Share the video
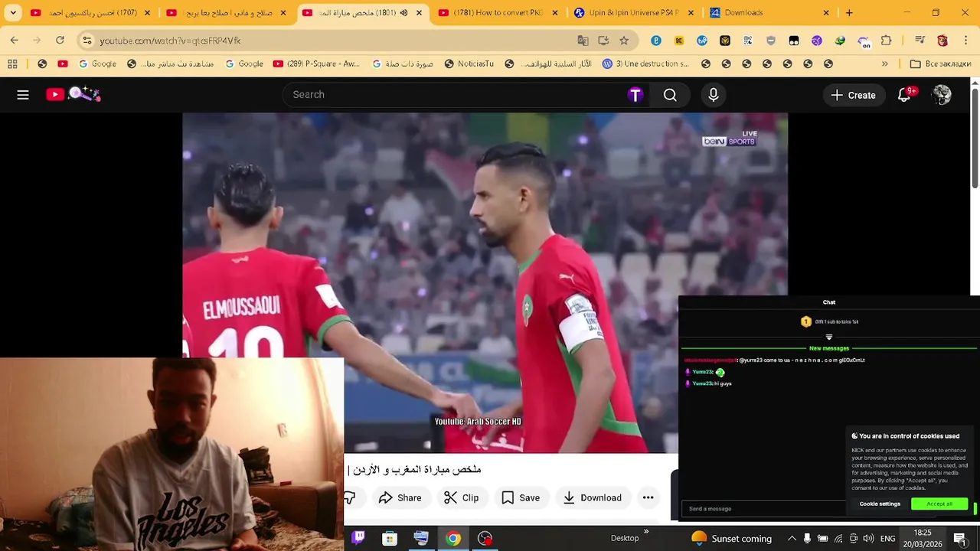Viewport: 980px width, 551px height. (400, 497)
